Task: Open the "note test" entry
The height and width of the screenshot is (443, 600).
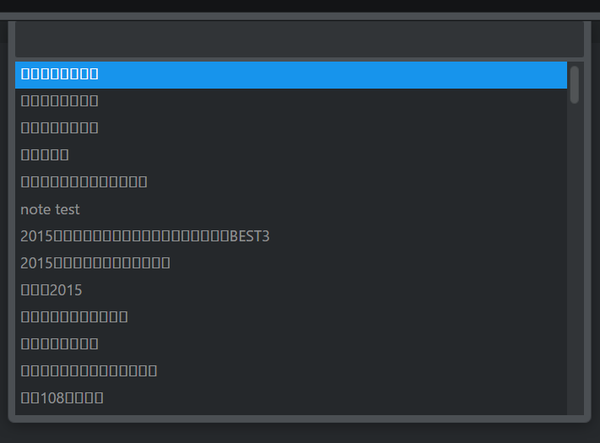Action: 291,209
